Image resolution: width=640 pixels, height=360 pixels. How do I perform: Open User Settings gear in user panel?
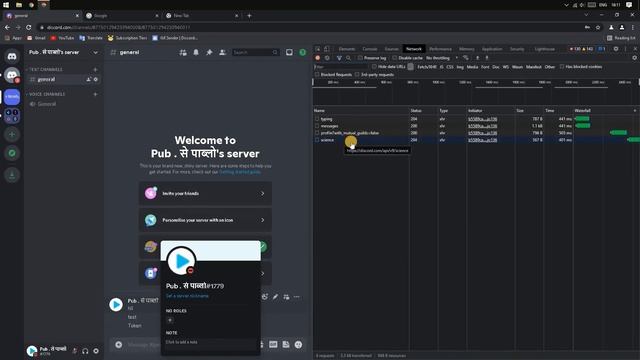point(96,351)
